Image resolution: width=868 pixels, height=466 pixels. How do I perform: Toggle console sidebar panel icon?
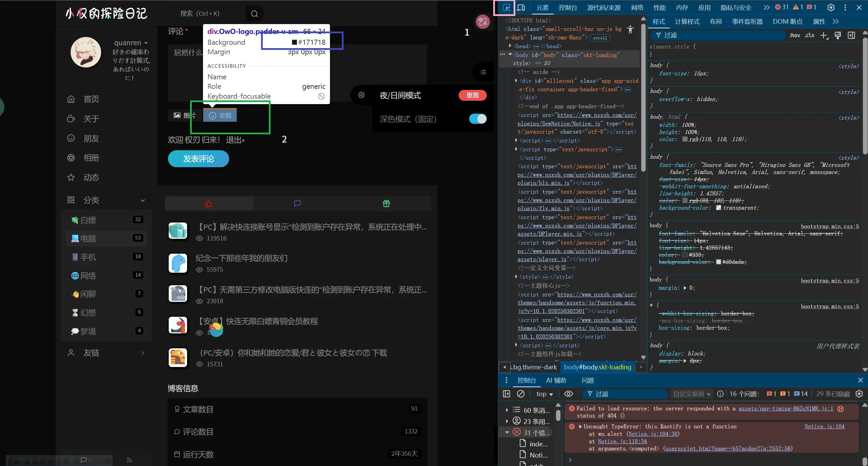[x=506, y=394]
